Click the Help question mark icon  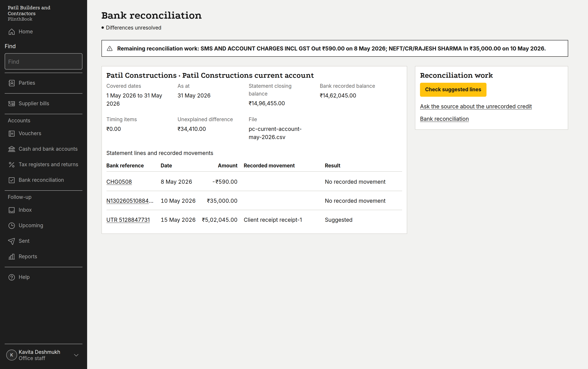pos(11,277)
